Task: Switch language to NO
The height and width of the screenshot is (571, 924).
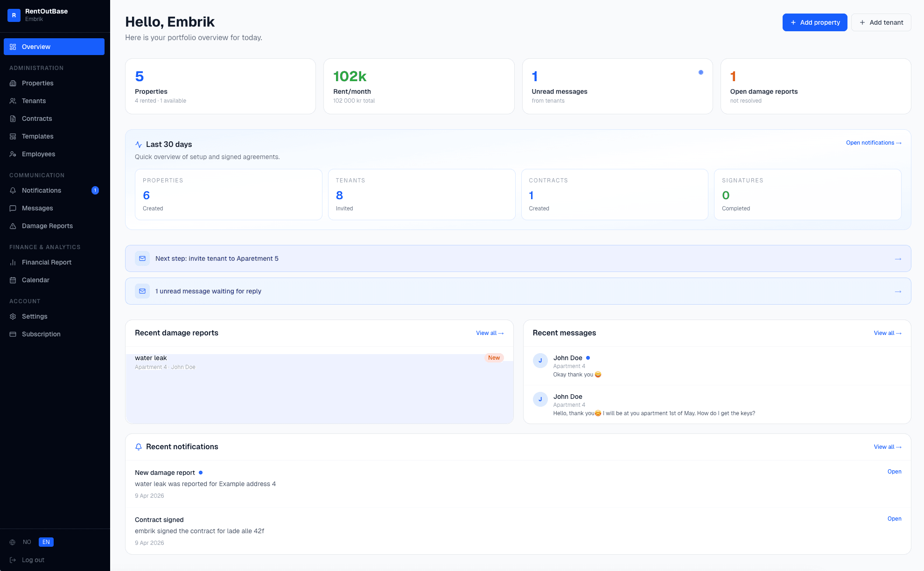Action: (27, 542)
